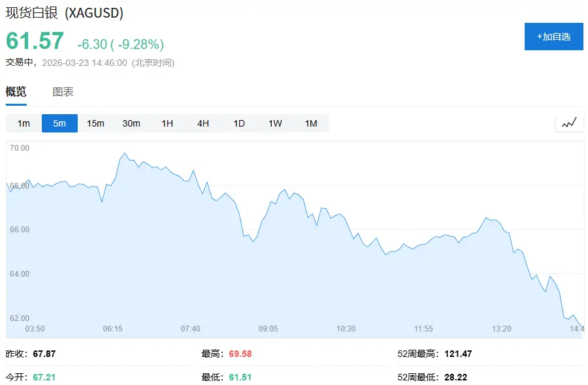
Task: Click the 最低 value 61.51
Action: pyautogui.click(x=240, y=377)
